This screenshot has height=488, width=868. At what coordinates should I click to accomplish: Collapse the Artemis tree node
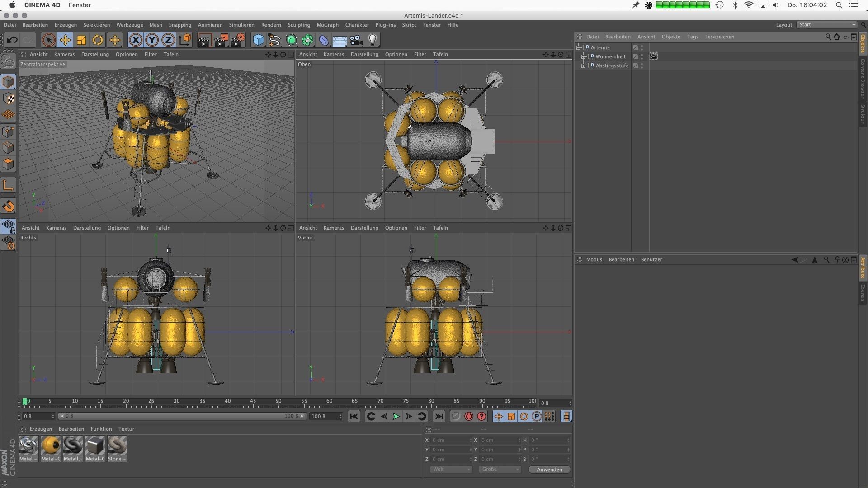point(578,47)
